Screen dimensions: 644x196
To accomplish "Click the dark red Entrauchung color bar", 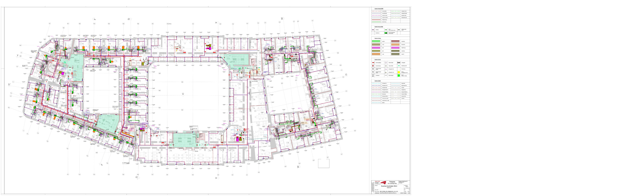I will coord(395,41).
